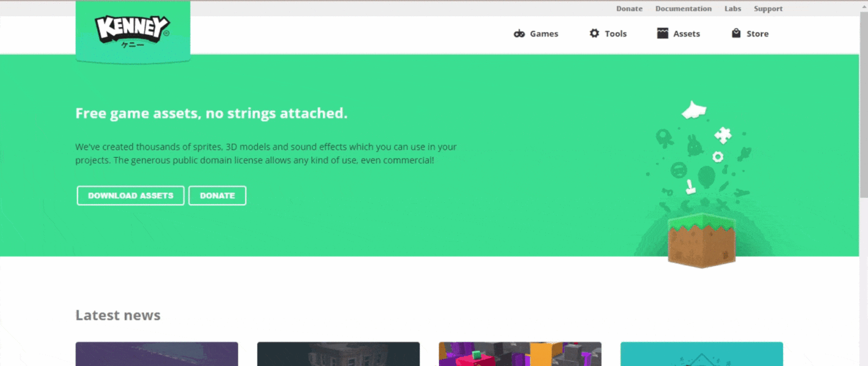Click the clapperboard icon beside Assets

[x=662, y=33]
